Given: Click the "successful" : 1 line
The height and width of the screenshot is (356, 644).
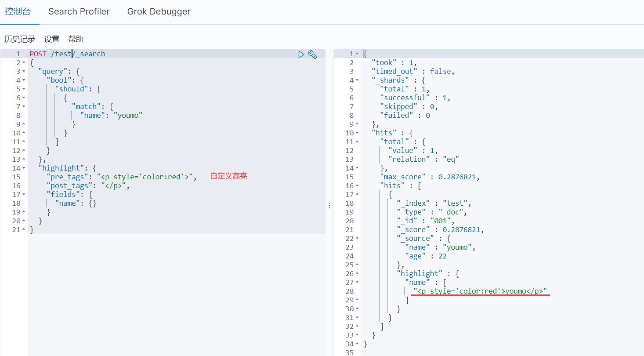Looking at the screenshot, I should (415, 98).
